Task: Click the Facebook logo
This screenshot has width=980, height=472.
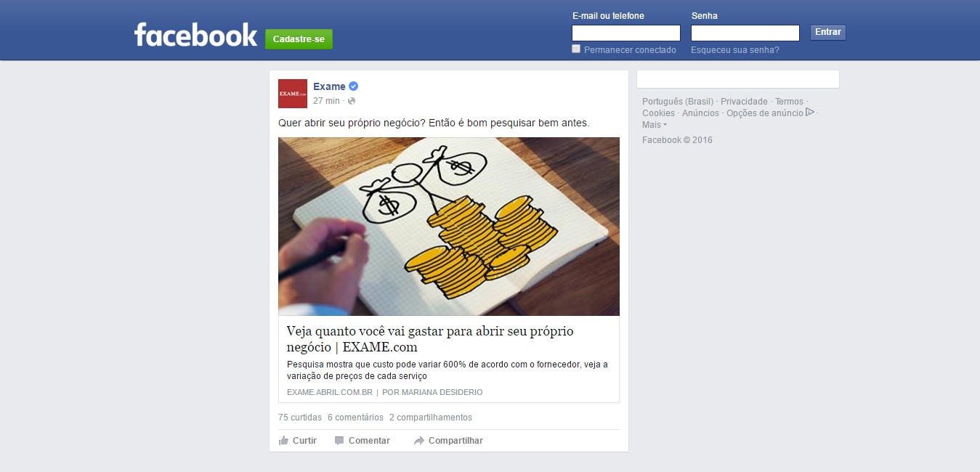Action: (195, 35)
